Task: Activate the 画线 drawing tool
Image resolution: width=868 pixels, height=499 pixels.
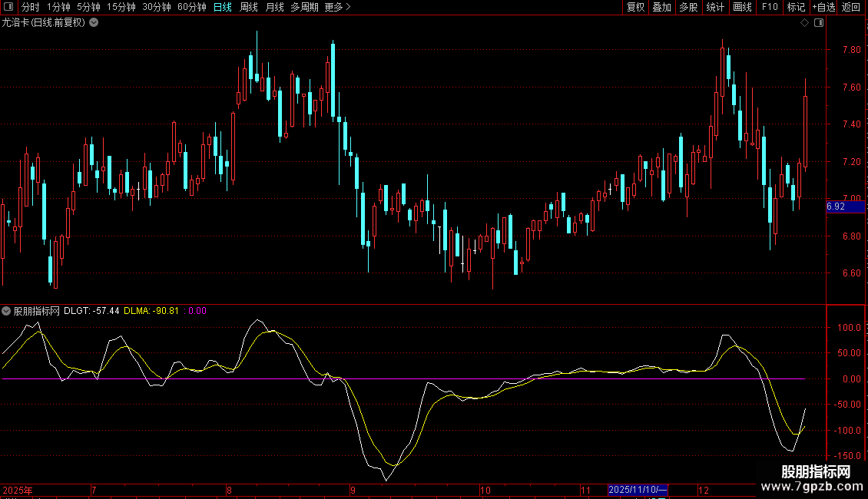Action: 742,7
